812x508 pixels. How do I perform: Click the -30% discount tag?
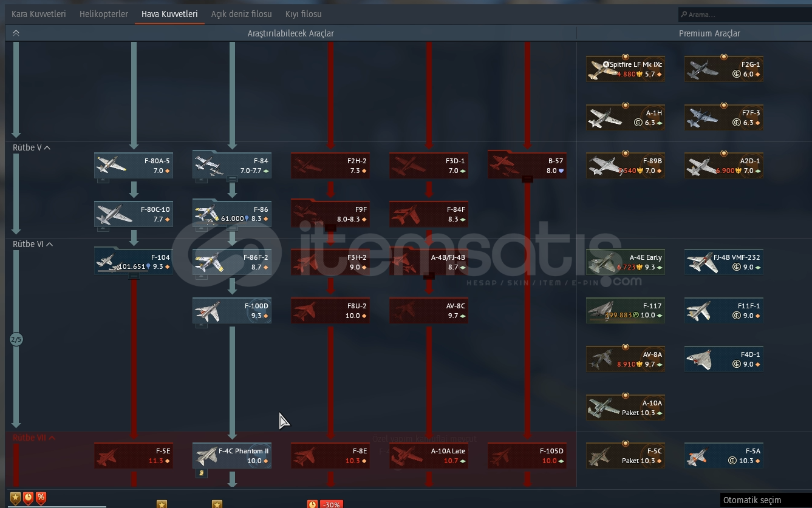point(331,504)
